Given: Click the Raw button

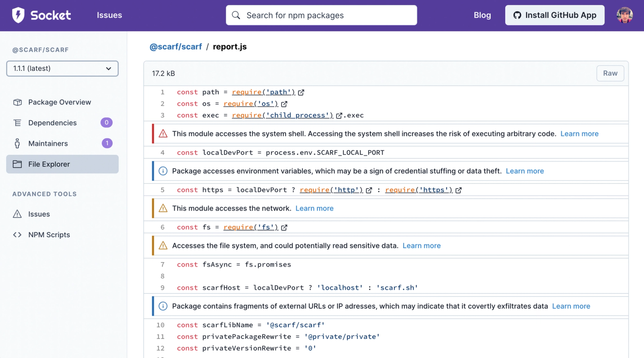Looking at the screenshot, I should (x=610, y=73).
